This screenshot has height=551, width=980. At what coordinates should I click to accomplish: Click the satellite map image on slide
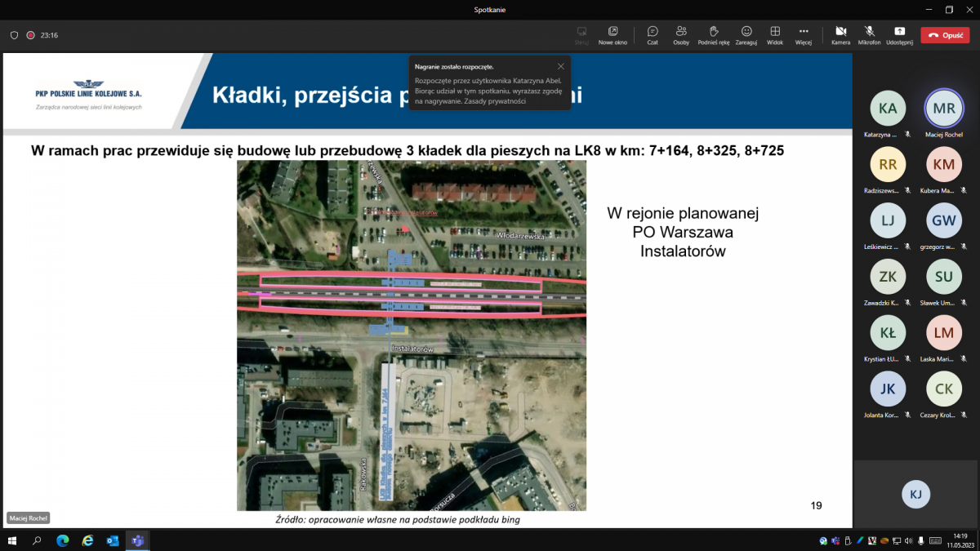(412, 335)
